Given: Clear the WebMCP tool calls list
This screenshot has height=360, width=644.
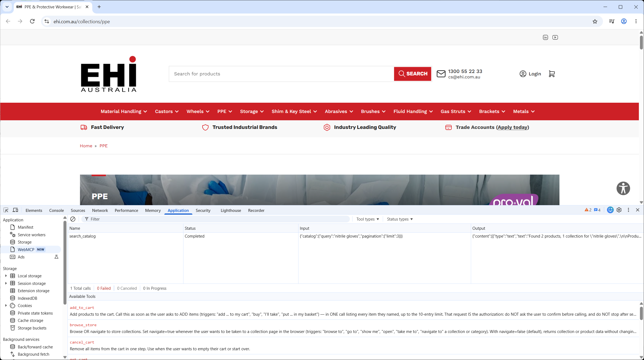Looking at the screenshot, I should click(x=73, y=219).
